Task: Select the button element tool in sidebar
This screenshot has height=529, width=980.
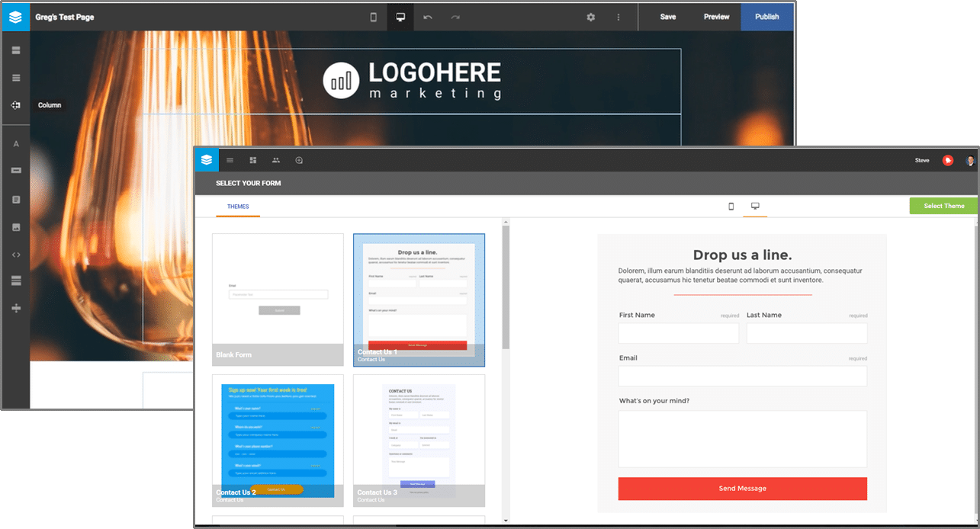Action: click(x=16, y=171)
